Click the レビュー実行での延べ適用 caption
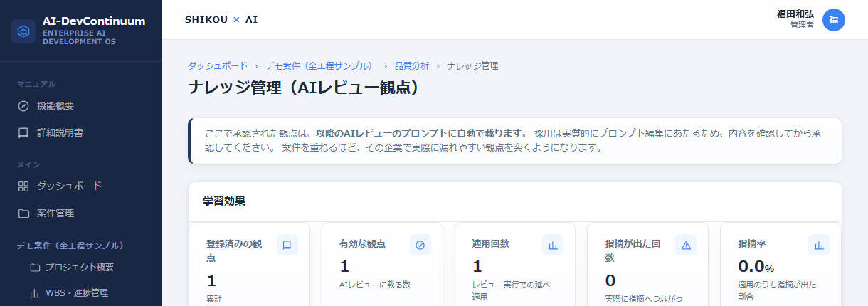The height and width of the screenshot is (306, 868). click(x=512, y=290)
